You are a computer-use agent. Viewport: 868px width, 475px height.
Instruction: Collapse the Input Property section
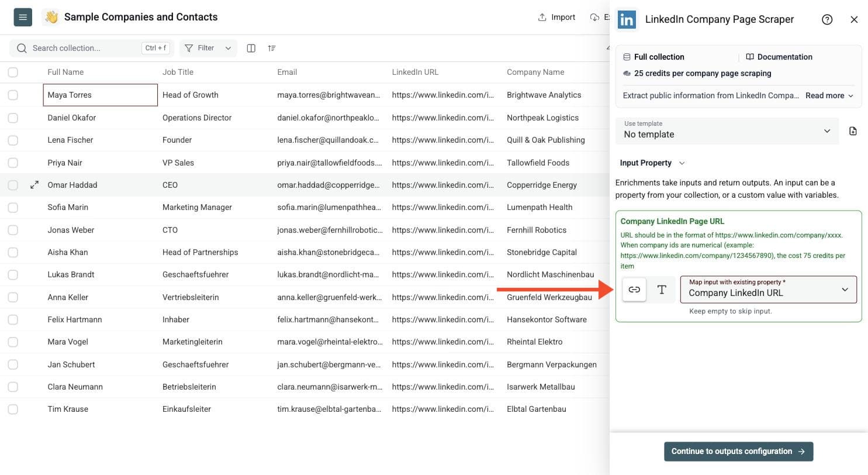pyautogui.click(x=652, y=163)
